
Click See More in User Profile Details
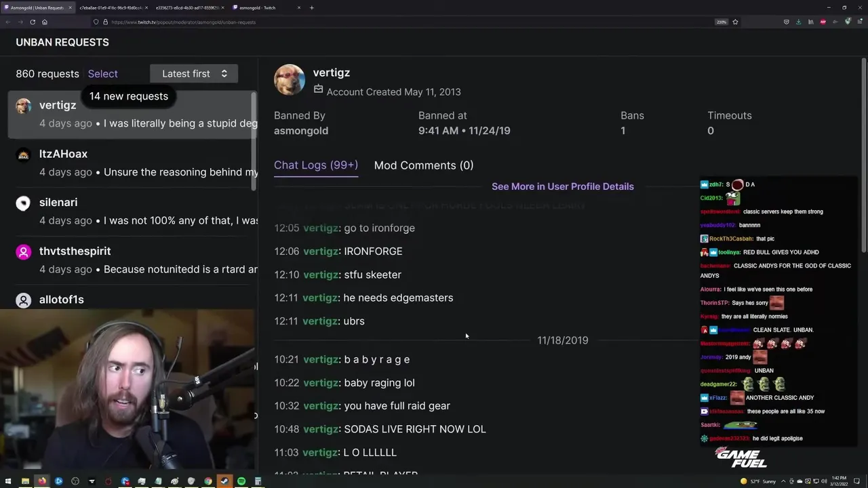click(563, 186)
